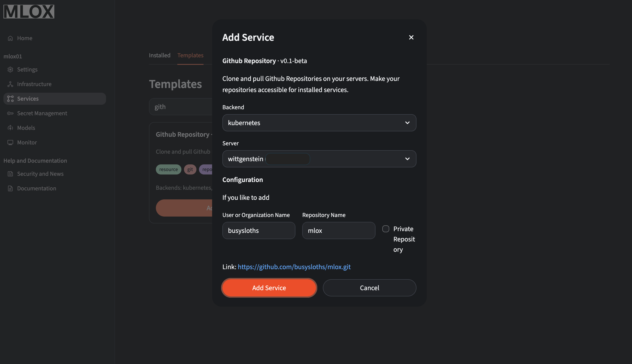Screen dimensions: 632x364
Task: Switch to the Installed tab
Action: point(160,55)
